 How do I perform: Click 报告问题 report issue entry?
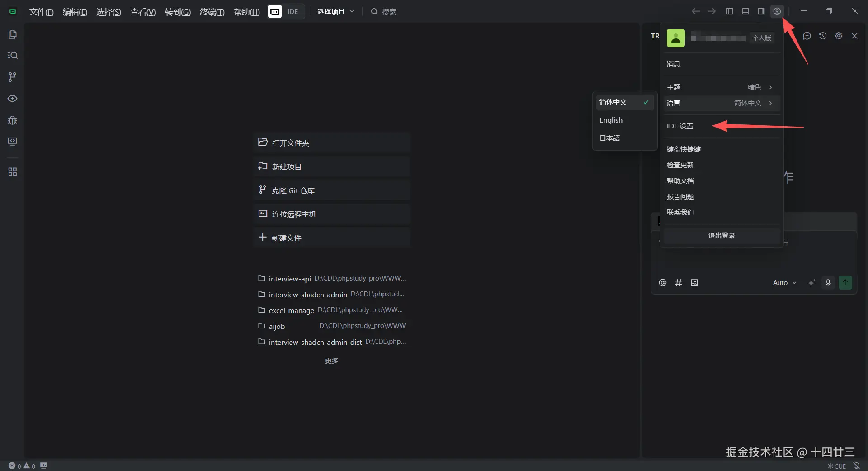click(722, 196)
